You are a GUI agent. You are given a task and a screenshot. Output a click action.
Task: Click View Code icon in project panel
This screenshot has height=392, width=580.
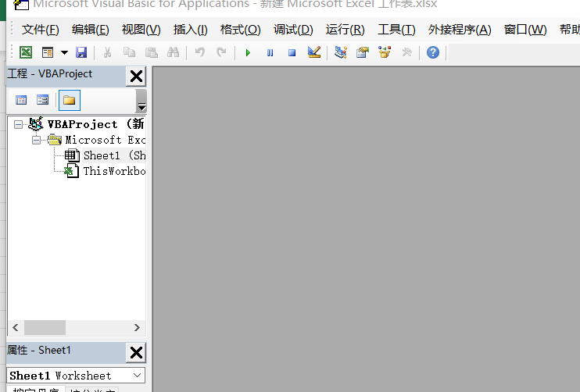click(x=21, y=100)
